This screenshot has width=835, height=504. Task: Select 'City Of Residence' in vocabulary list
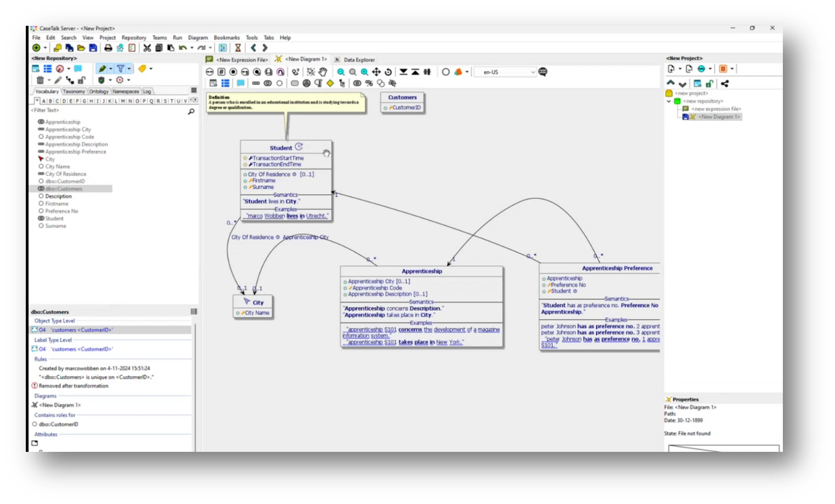click(x=65, y=174)
